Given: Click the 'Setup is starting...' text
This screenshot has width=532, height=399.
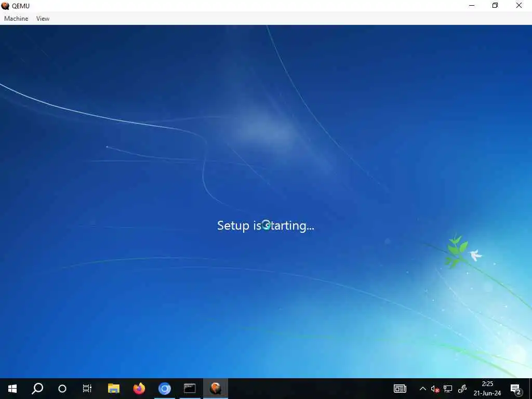Looking at the screenshot, I should [265, 225].
